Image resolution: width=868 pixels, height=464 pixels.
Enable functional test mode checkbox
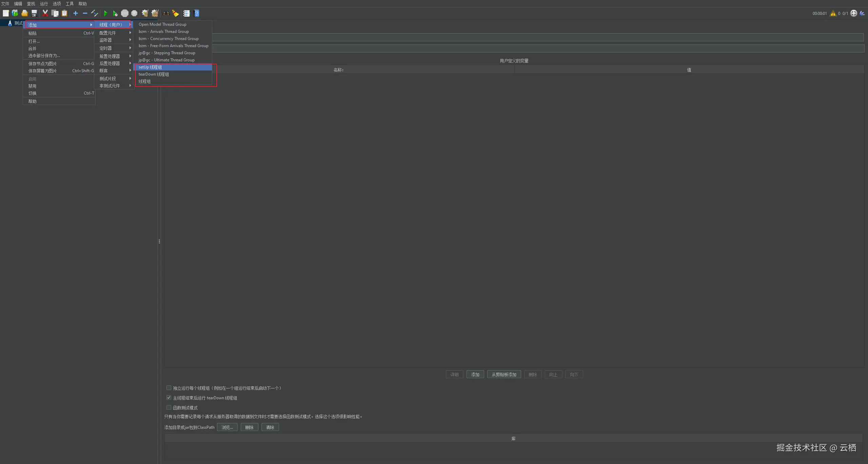click(x=169, y=407)
